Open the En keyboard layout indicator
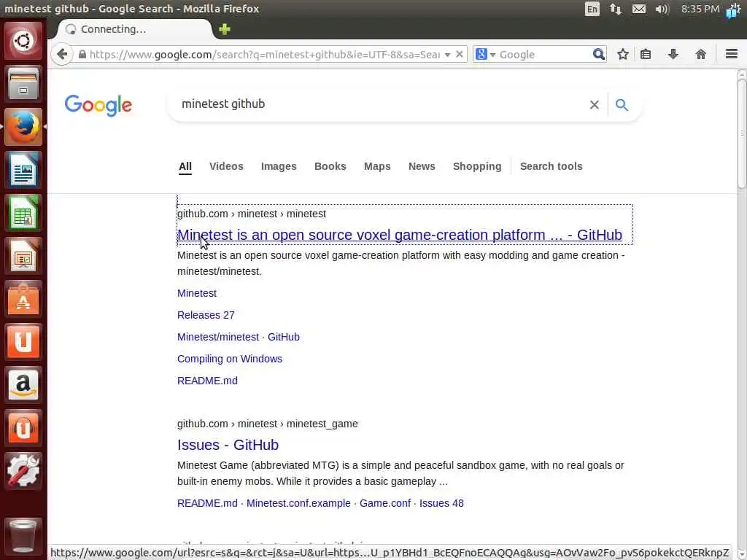 coord(592,9)
